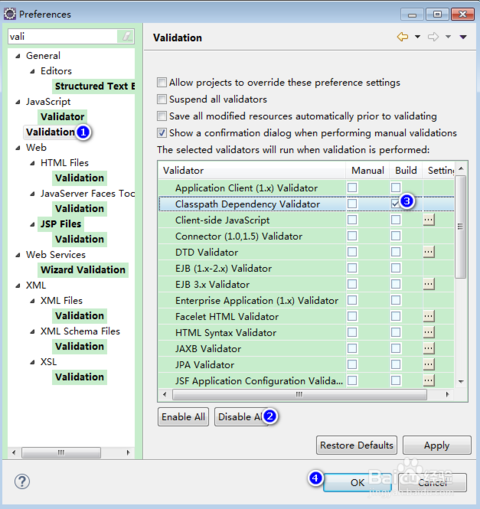Viewport: 480px width, 509px height.
Task: Open the forward history dropdown arrow
Action: tap(448, 37)
